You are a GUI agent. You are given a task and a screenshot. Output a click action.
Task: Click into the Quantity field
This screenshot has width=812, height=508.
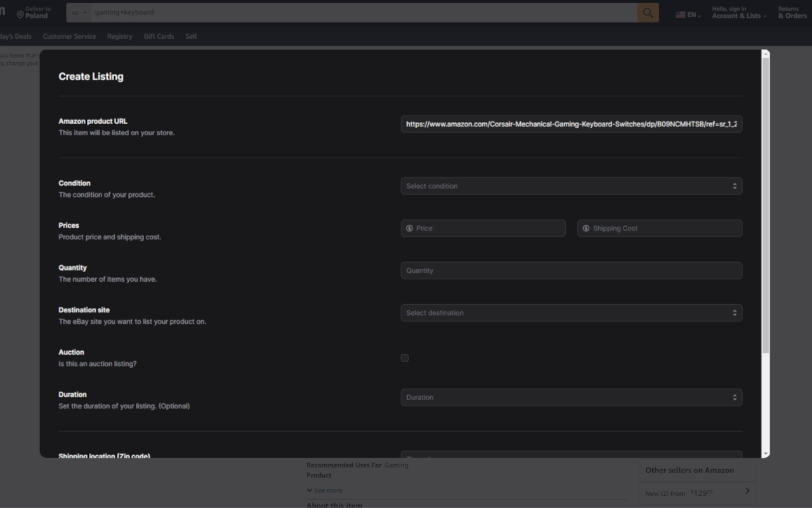(x=572, y=271)
